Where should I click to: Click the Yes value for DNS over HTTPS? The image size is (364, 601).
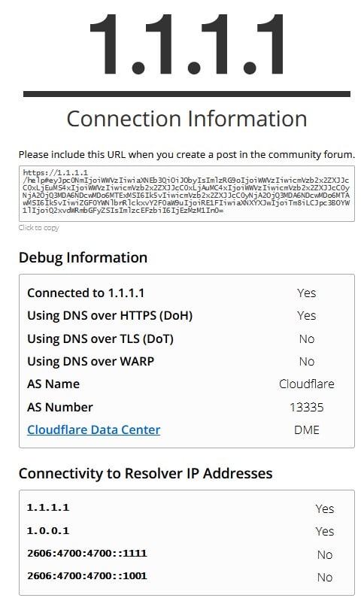(x=307, y=315)
